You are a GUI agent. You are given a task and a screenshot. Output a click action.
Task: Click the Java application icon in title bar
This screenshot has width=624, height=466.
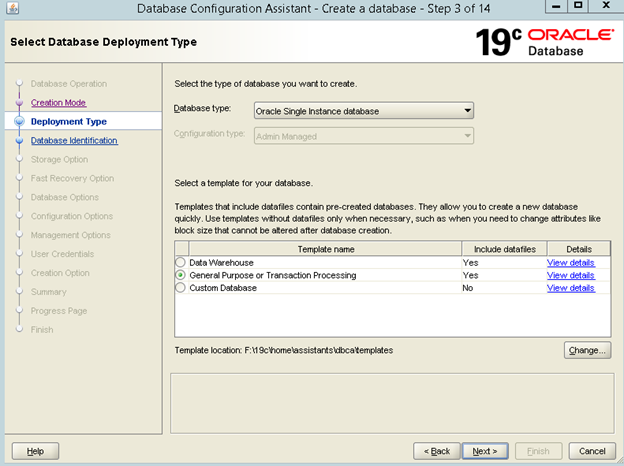pos(12,8)
